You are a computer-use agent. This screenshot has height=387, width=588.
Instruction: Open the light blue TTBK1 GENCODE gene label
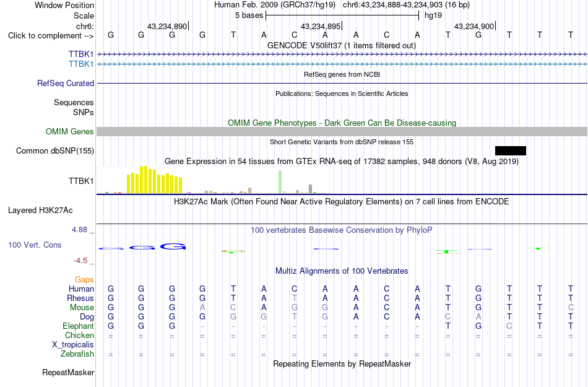(x=81, y=64)
